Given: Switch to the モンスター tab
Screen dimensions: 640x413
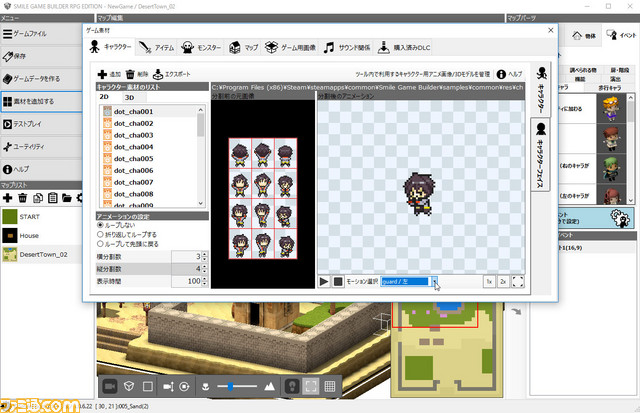Looking at the screenshot, I should pos(200,47).
